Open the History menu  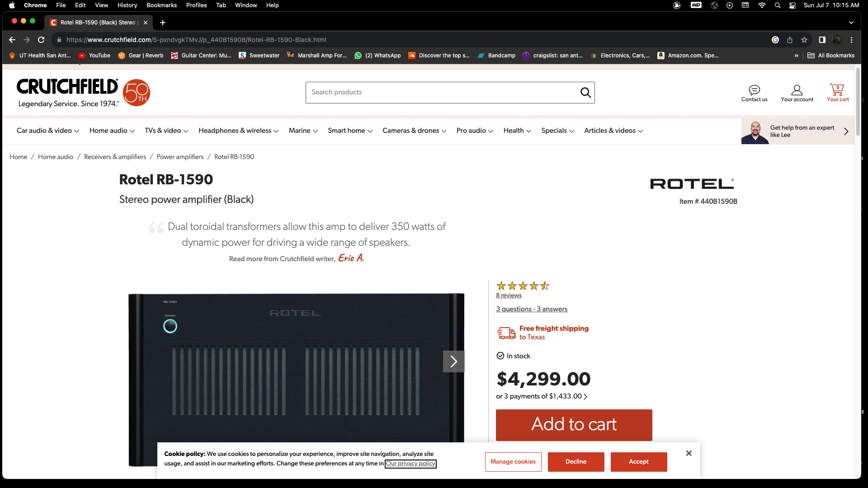127,5
